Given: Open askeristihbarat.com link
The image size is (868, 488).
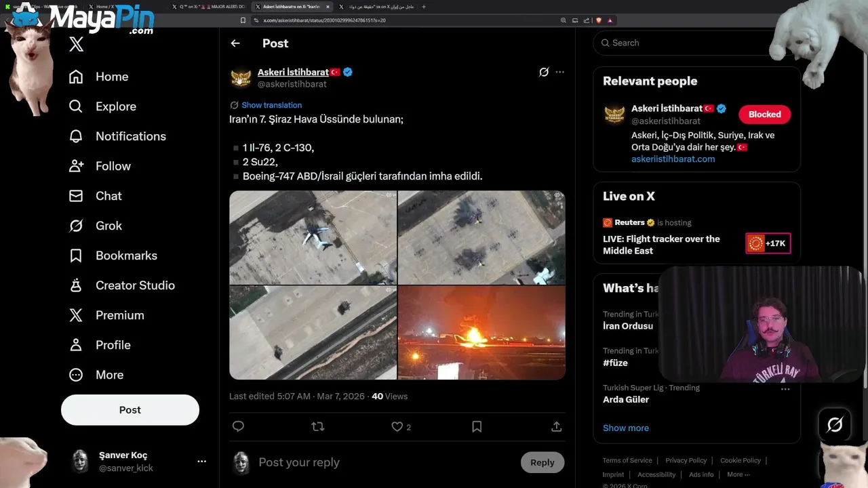Looking at the screenshot, I should pyautogui.click(x=673, y=159).
